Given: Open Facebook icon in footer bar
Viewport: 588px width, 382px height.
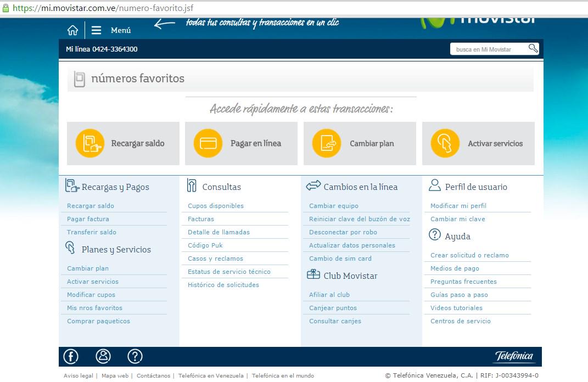Looking at the screenshot, I should tap(71, 357).
